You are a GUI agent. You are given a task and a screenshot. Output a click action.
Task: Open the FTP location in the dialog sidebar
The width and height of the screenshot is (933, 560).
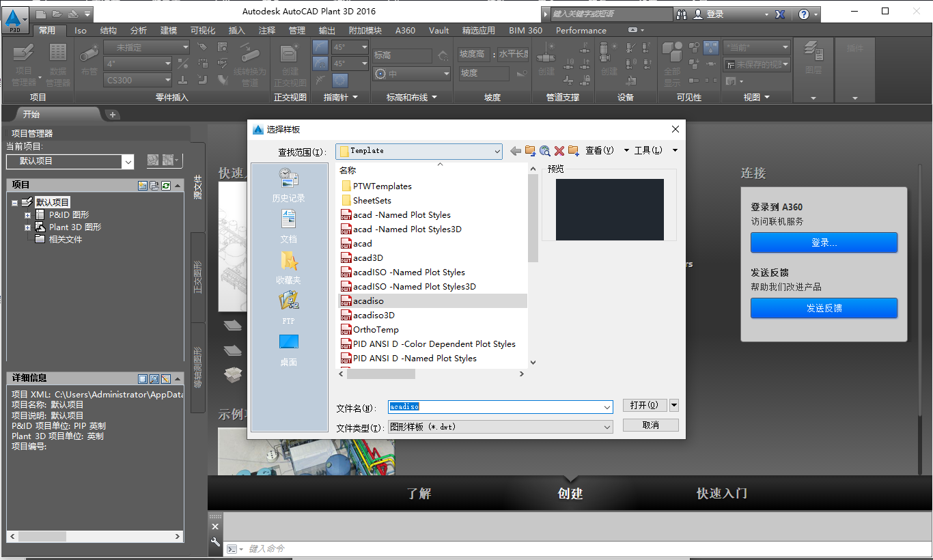pyautogui.click(x=288, y=303)
